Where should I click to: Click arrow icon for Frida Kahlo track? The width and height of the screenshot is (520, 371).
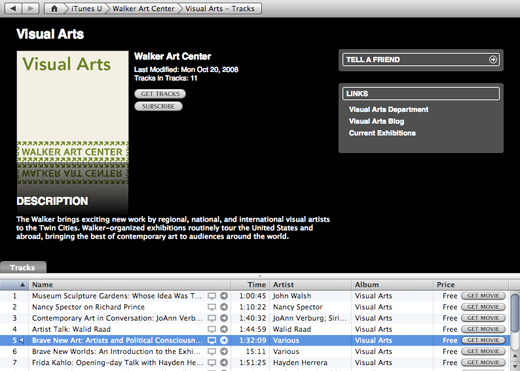pos(224,363)
